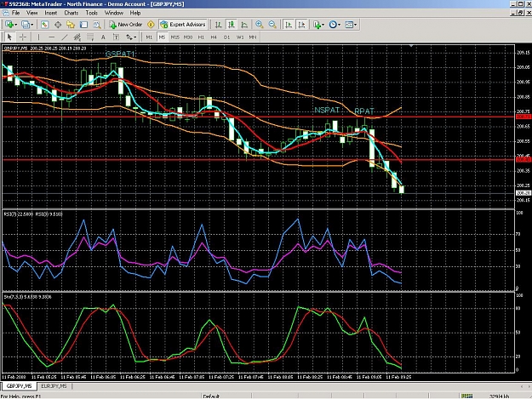The height and width of the screenshot is (399, 532).
Task: Switch to bar chart view
Action: click(219, 25)
